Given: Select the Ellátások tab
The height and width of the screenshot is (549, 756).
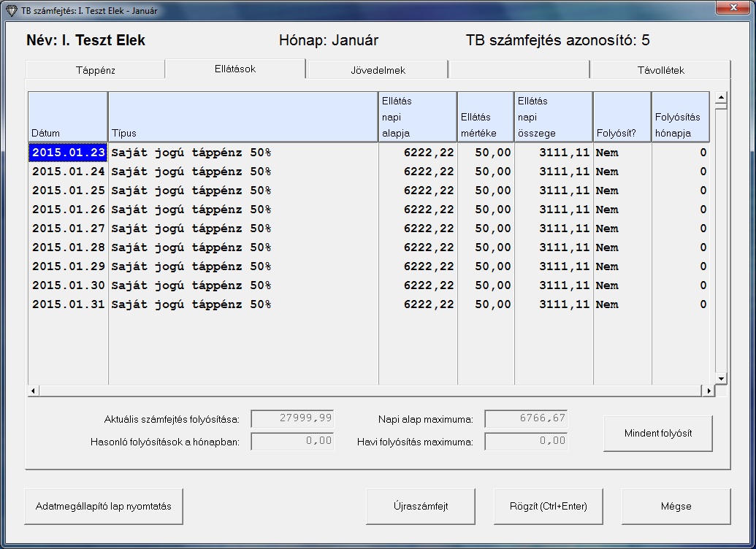Looking at the screenshot, I should click(x=234, y=69).
